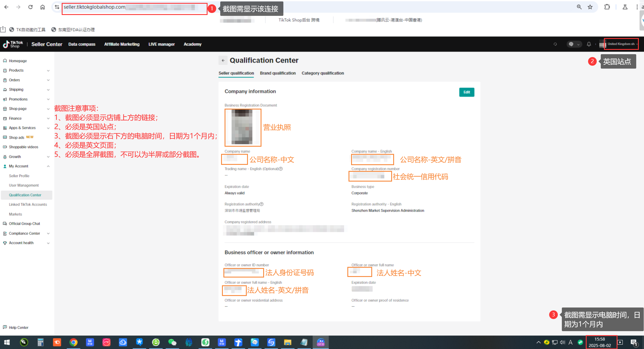Open WeChat from the taskbar

(x=172, y=342)
